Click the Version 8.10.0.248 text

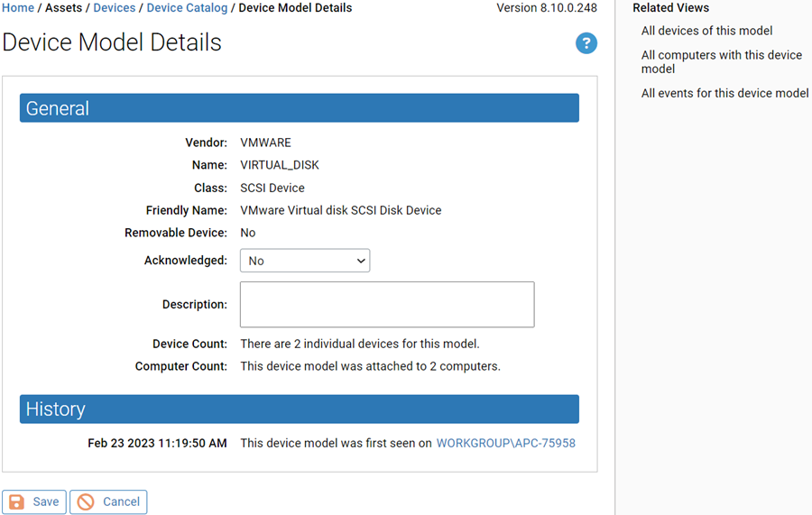pos(547,8)
